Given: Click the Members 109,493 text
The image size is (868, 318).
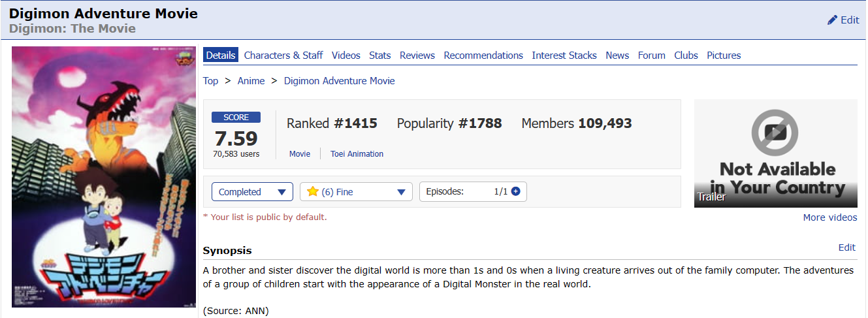Looking at the screenshot, I should coord(577,123).
